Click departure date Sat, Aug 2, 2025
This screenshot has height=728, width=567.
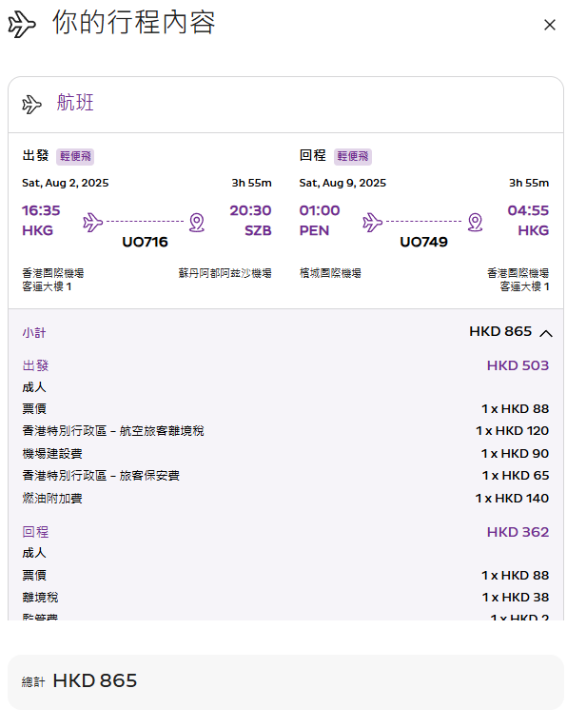(x=66, y=183)
